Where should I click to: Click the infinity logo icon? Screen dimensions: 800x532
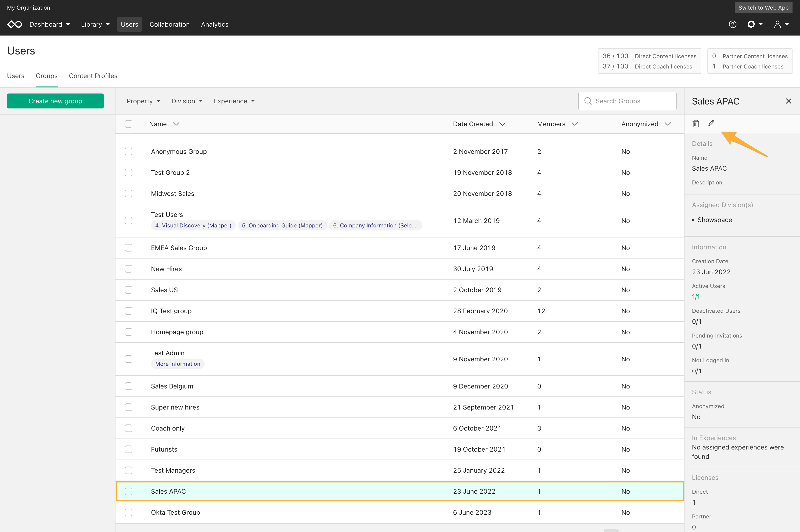point(14,25)
